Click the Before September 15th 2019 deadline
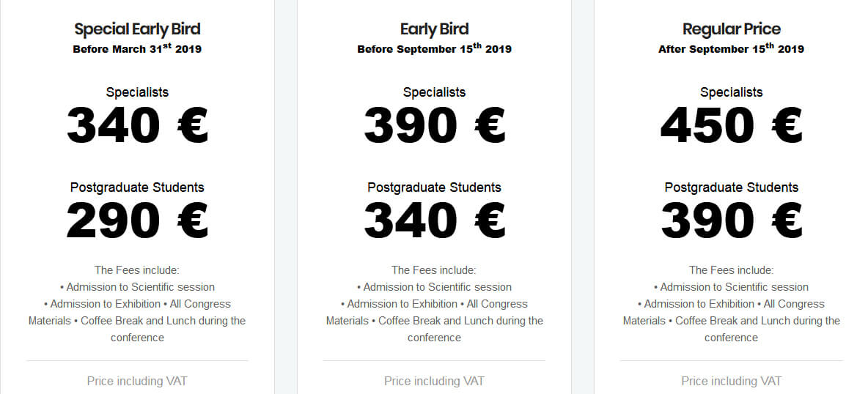868x394 pixels. click(434, 49)
